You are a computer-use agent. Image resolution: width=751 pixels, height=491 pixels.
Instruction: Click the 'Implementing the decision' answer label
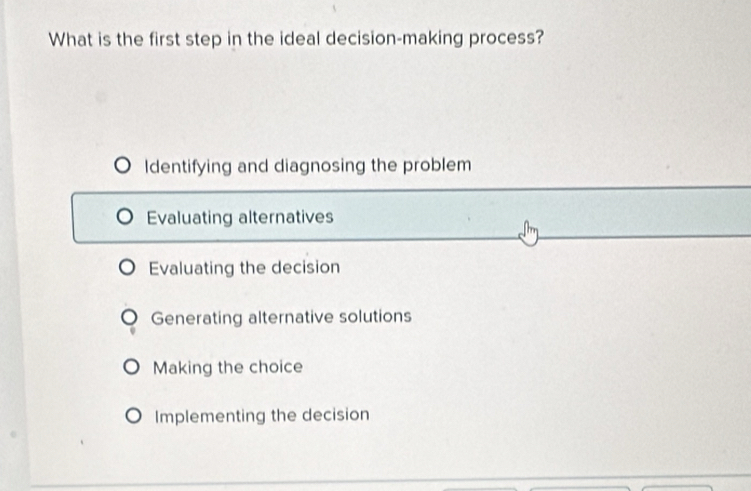[x=262, y=415]
